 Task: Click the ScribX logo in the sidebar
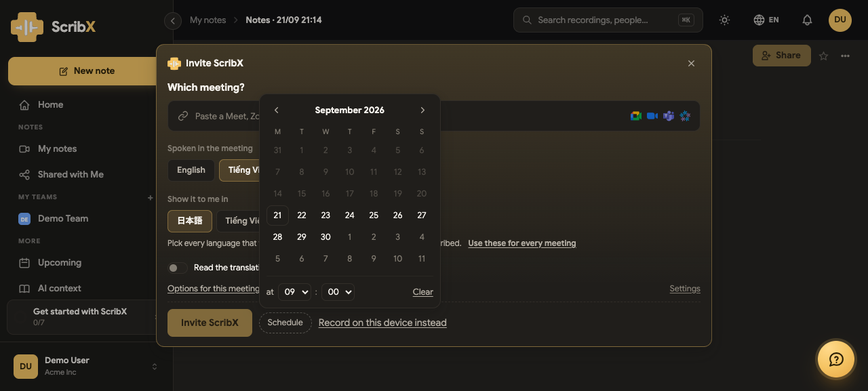pyautogui.click(x=54, y=27)
